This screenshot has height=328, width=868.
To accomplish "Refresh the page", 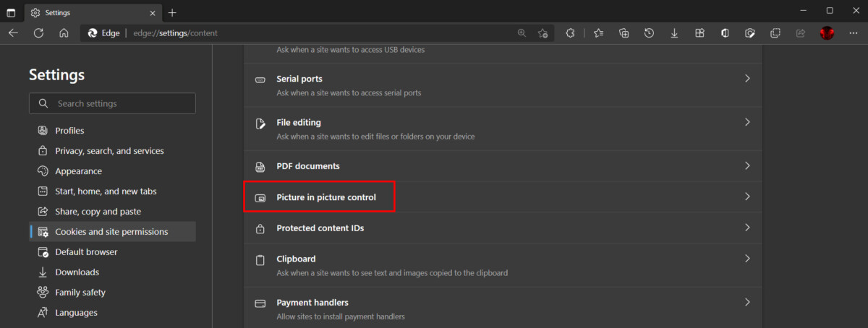I will click(38, 33).
